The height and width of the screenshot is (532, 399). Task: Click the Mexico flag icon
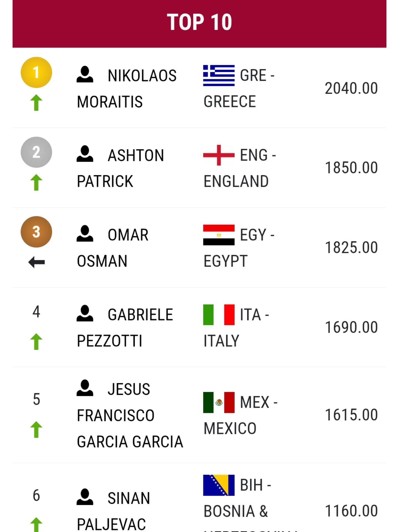click(x=219, y=402)
